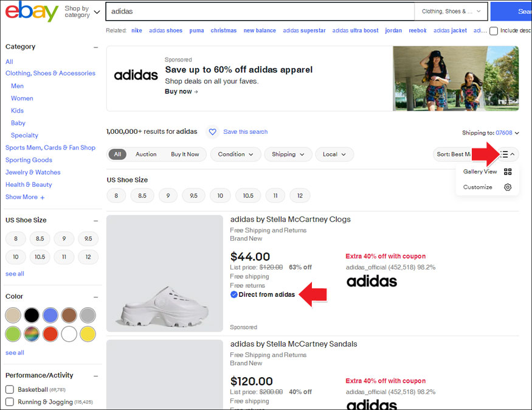Select the All listings tab
The image size is (532, 410).
point(117,154)
